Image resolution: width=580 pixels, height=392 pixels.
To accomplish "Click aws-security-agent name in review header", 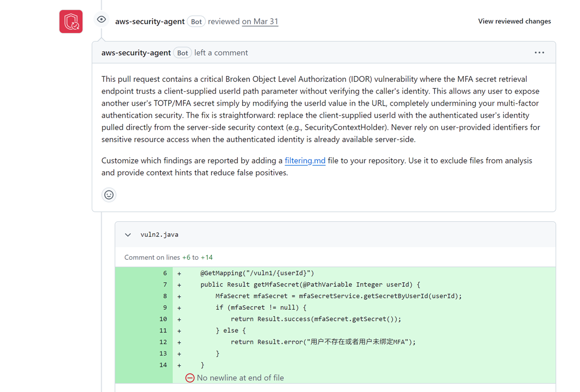I will click(150, 21).
